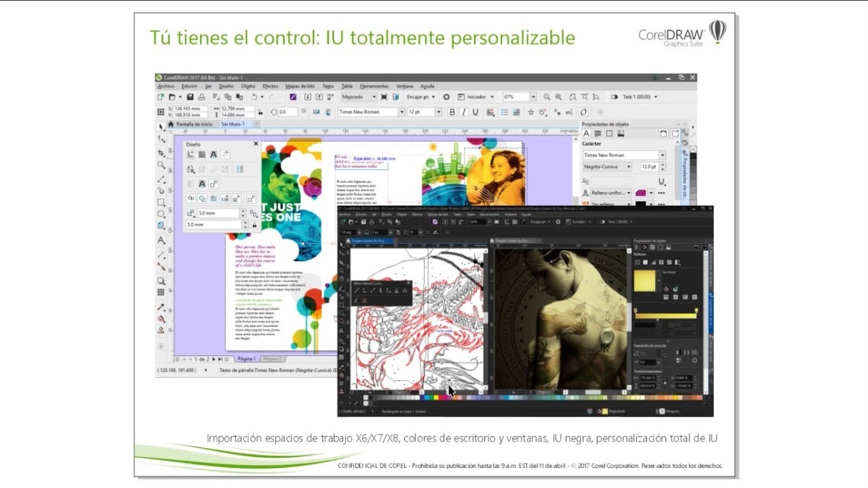Click the Character 'A' icon in Propiedades de objeto

click(587, 134)
